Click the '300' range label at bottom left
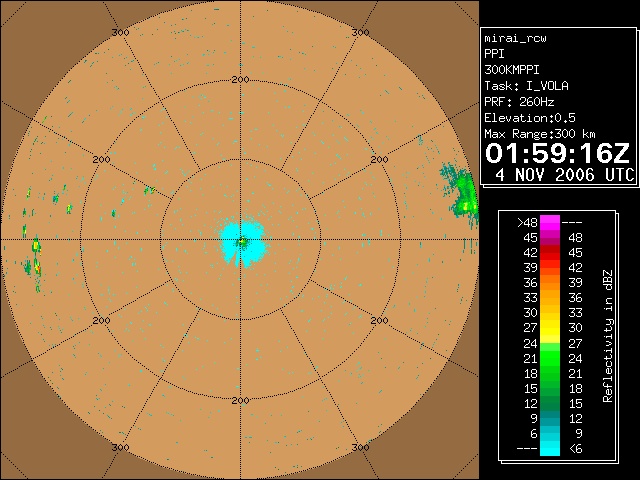 (x=120, y=447)
